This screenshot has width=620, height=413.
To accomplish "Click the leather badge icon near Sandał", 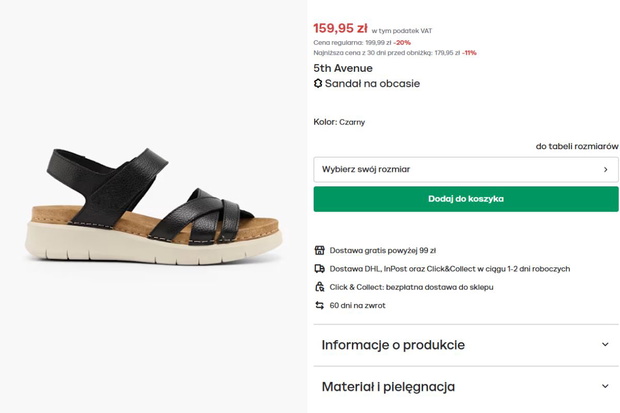I will (x=318, y=83).
